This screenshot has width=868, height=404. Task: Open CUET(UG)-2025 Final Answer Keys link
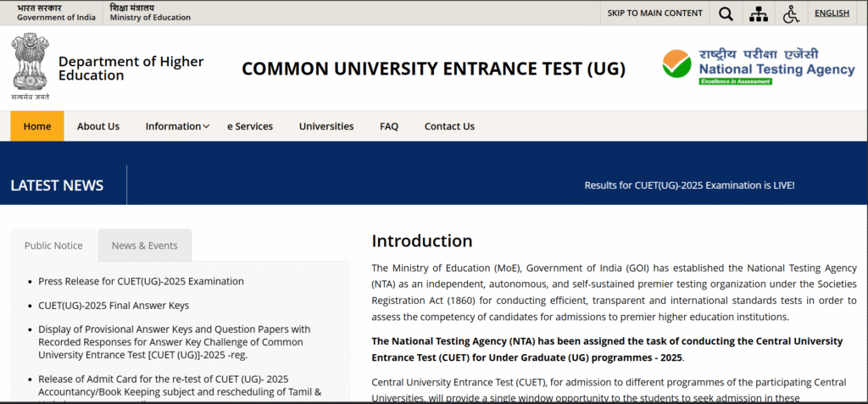click(x=114, y=306)
